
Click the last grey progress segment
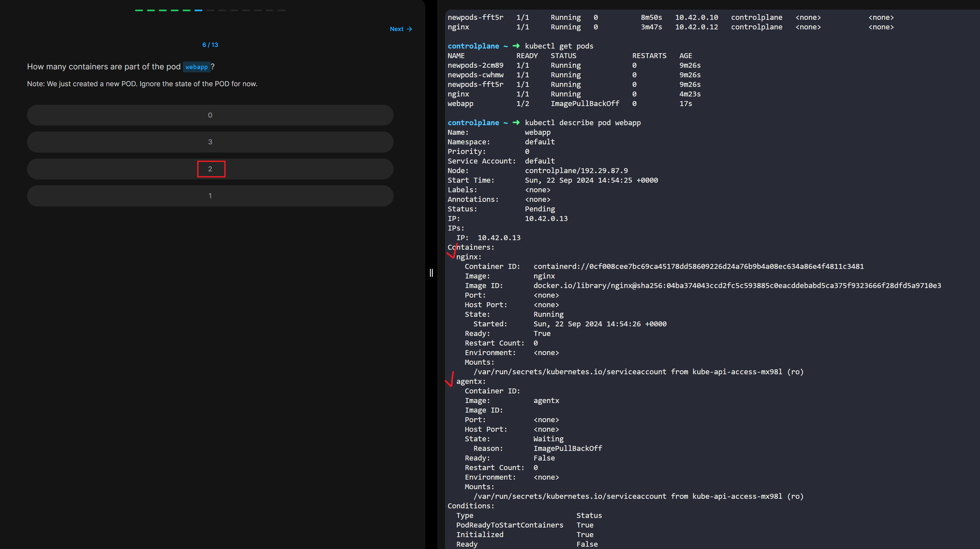(x=282, y=10)
